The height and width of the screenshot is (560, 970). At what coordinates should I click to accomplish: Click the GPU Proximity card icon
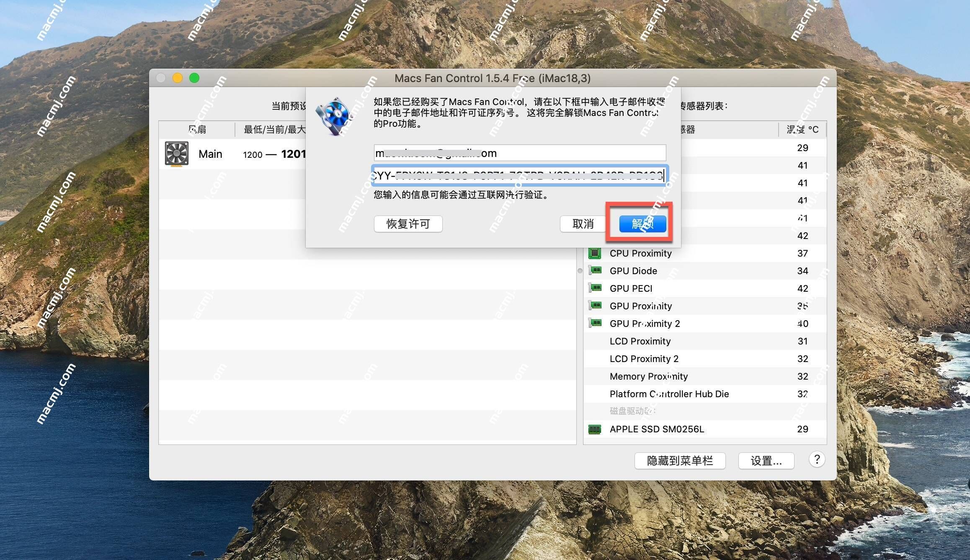pyautogui.click(x=595, y=306)
